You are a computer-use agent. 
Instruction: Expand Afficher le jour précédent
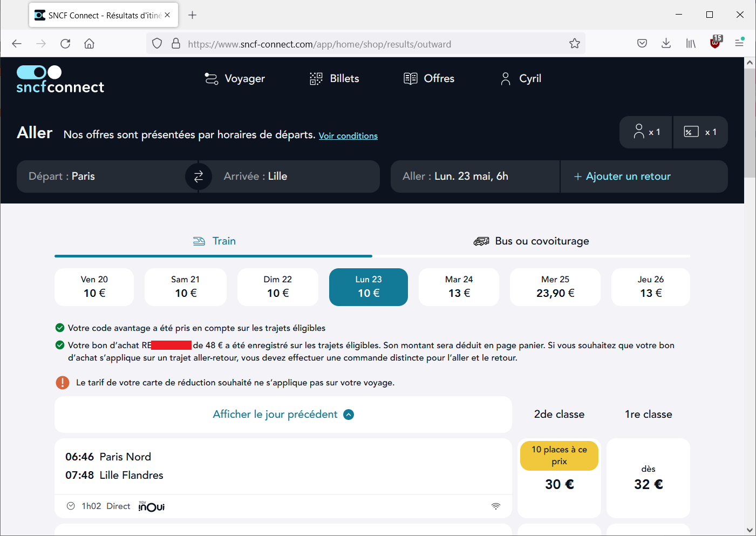[283, 415]
